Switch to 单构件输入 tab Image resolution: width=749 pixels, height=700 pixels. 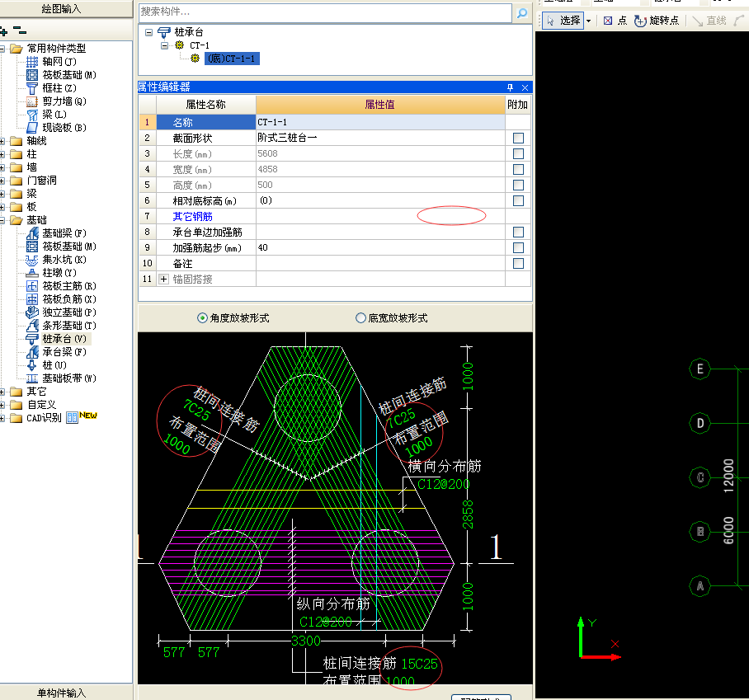62,693
